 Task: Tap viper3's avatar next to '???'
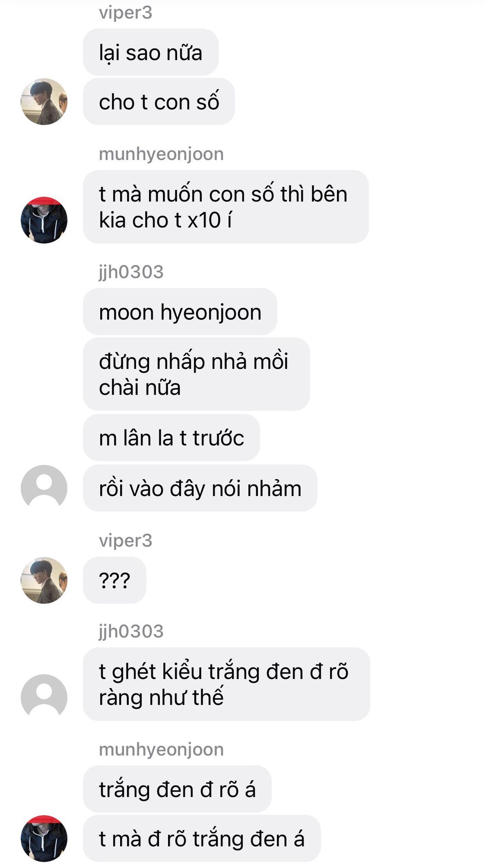point(44,580)
